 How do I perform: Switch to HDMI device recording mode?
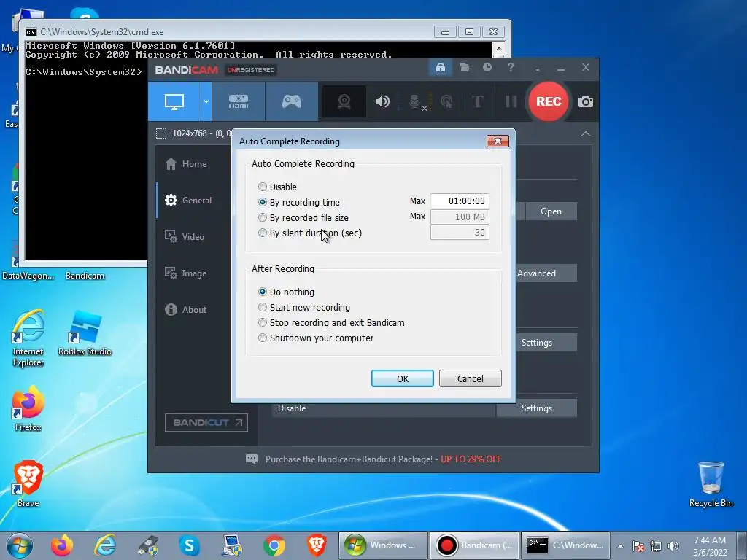(239, 101)
